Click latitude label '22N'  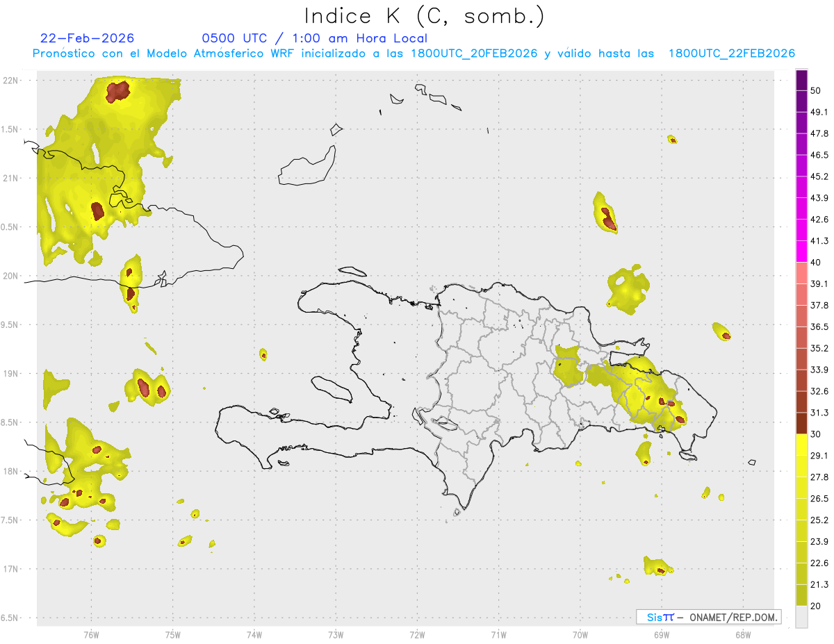[12, 81]
